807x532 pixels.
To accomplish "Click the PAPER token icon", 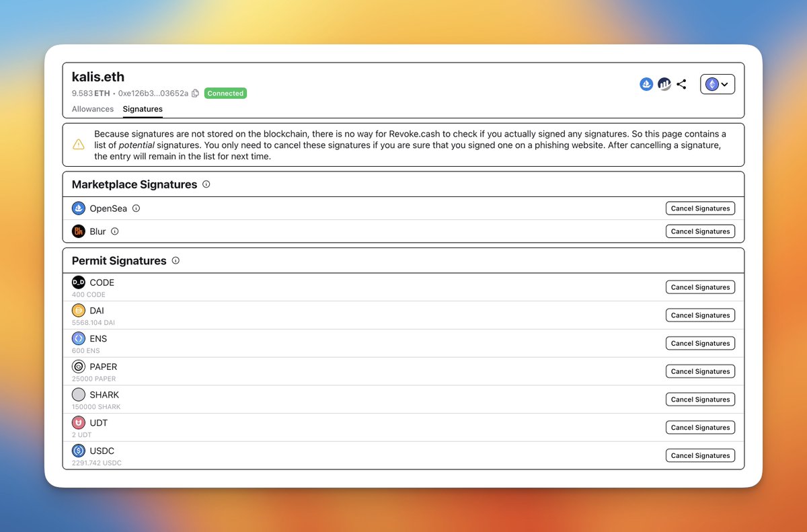I will tap(79, 367).
